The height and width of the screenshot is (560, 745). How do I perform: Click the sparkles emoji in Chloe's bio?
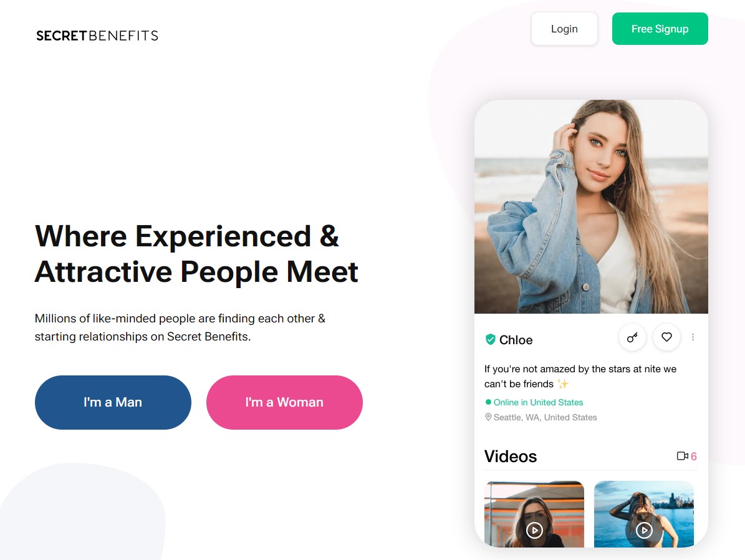[x=562, y=384]
